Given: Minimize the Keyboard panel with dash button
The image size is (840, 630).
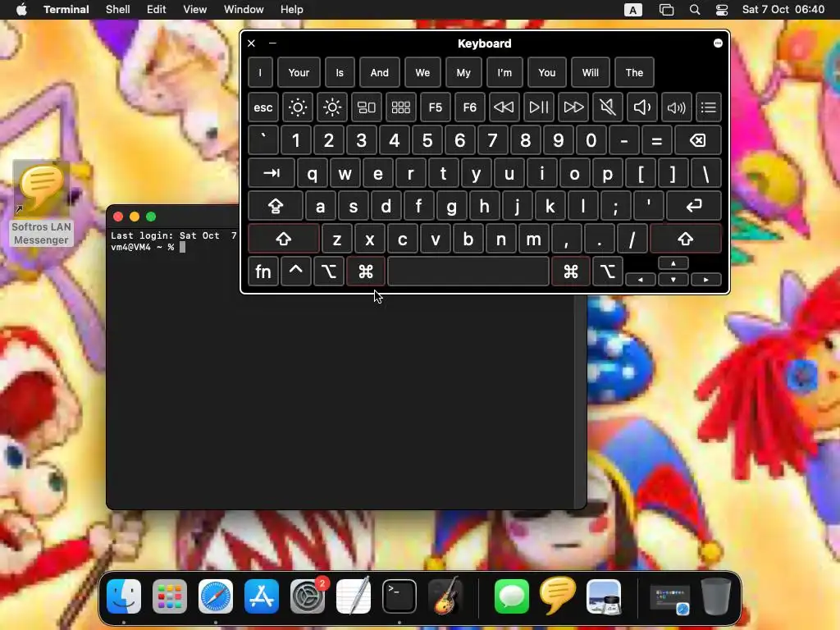Looking at the screenshot, I should point(272,43).
